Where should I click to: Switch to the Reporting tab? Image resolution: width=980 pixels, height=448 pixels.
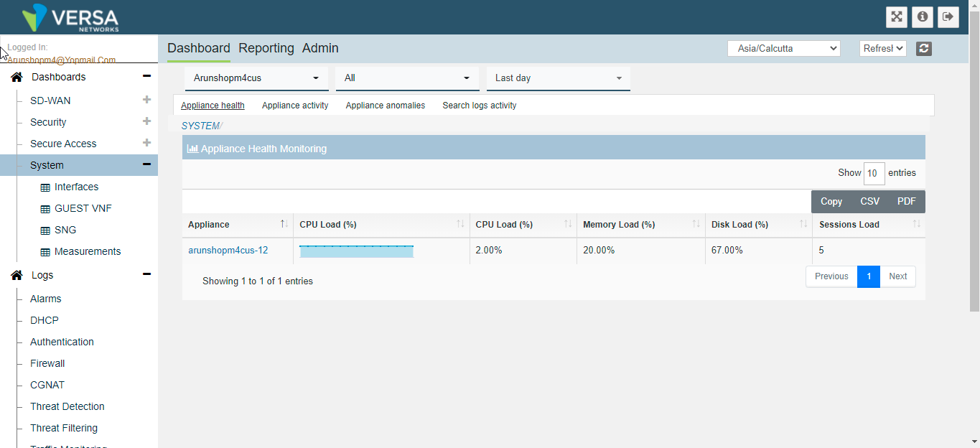[x=266, y=48]
